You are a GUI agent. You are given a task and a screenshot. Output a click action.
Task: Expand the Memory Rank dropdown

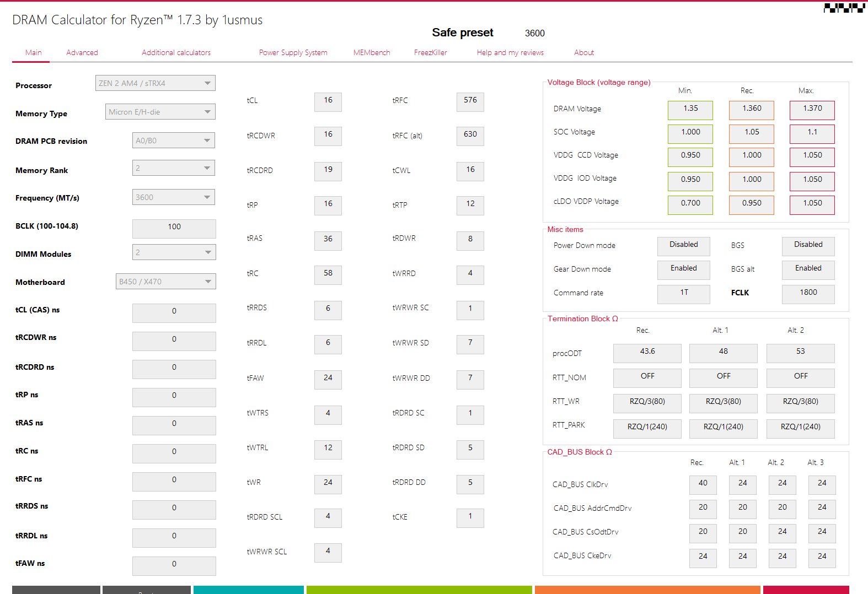pyautogui.click(x=173, y=168)
